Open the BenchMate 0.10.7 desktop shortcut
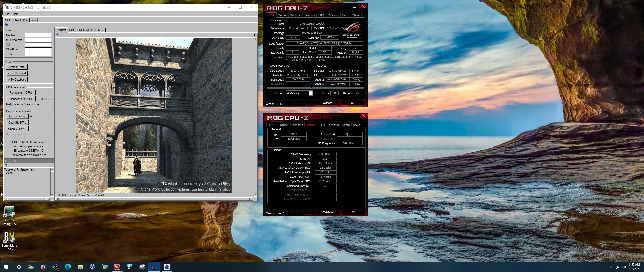The height and width of the screenshot is (272, 644). (x=9, y=241)
